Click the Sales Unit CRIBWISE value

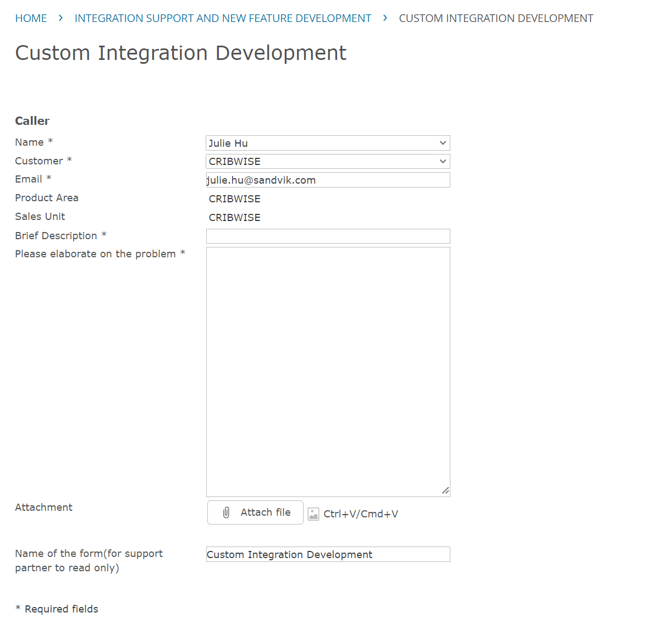235,218
